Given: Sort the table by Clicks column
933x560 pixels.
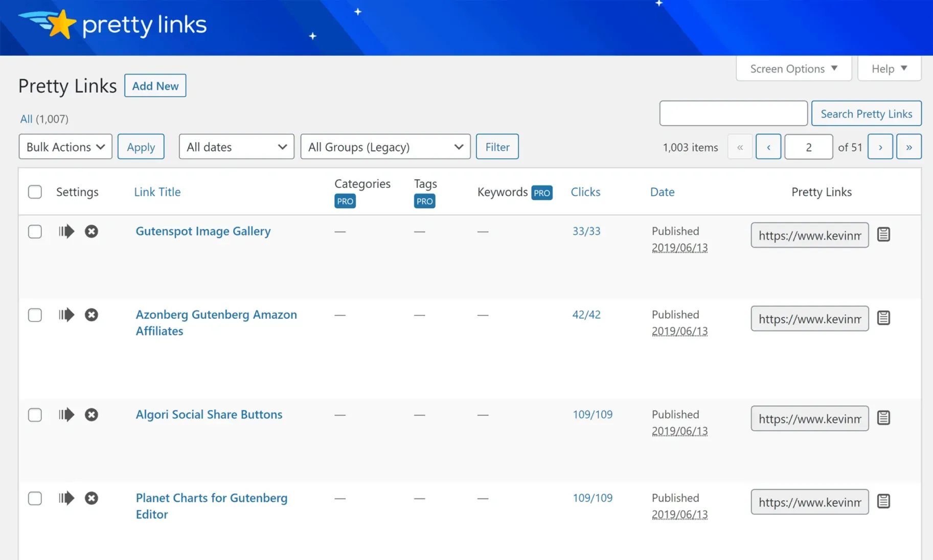Looking at the screenshot, I should click(585, 192).
